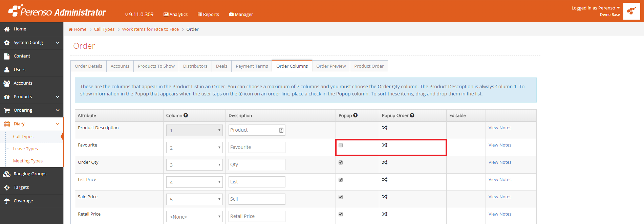
Task: Click the Ordering cart icon
Action: click(7, 110)
